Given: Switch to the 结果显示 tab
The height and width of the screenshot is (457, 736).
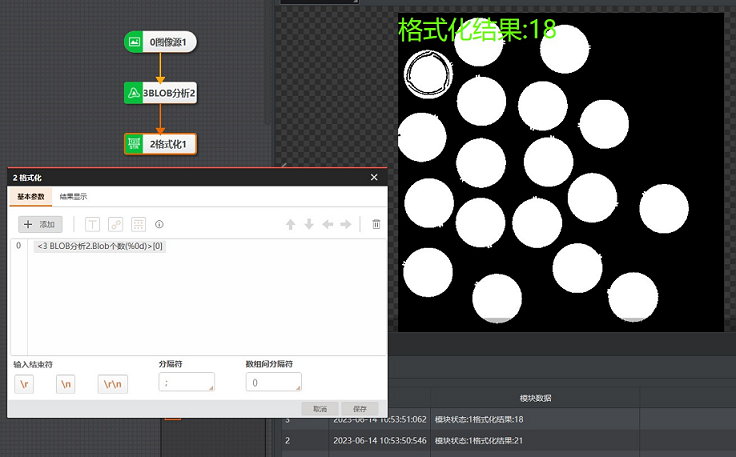Looking at the screenshot, I should (x=73, y=197).
